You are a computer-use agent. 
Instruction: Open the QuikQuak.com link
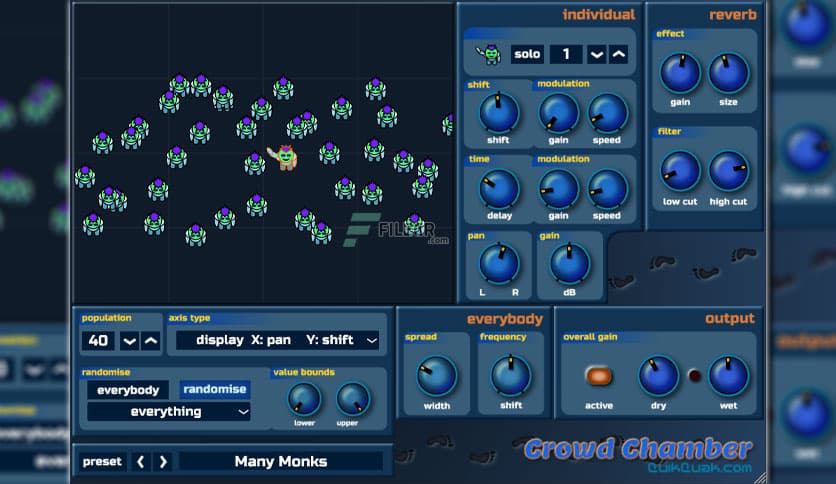pos(700,467)
